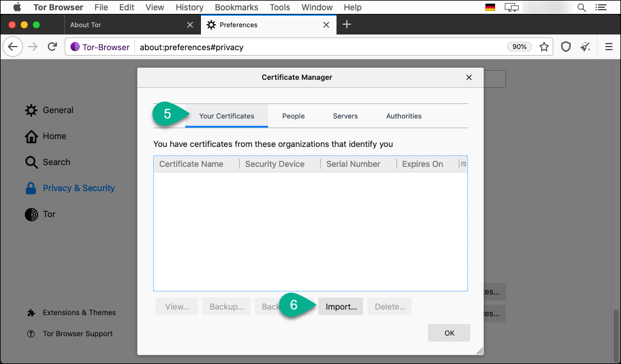Click the Import... button

tap(341, 307)
